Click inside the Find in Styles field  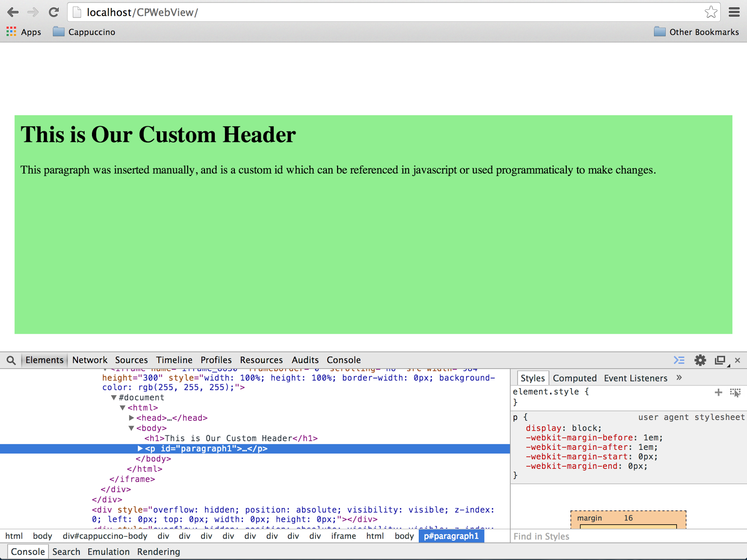628,536
